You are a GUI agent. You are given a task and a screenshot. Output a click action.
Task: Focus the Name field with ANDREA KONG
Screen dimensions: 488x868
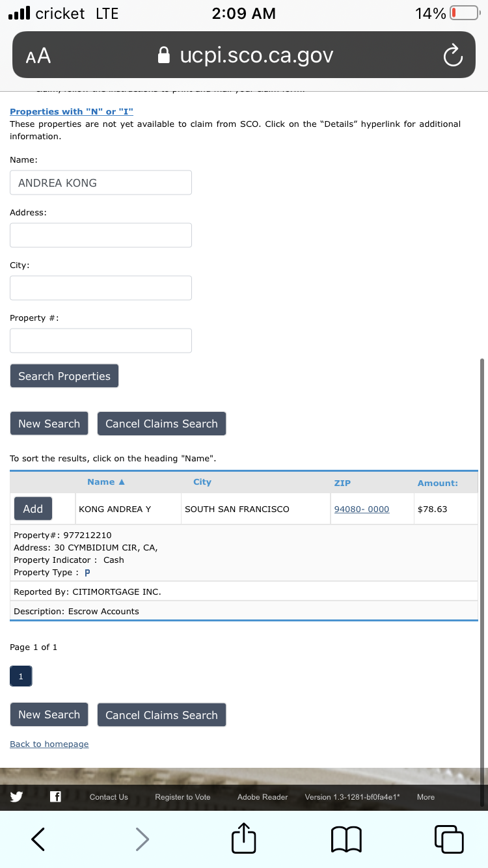tap(101, 183)
